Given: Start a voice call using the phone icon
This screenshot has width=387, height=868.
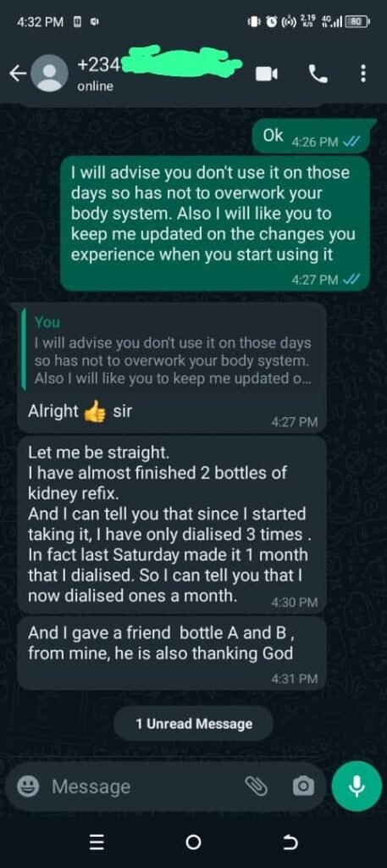Looking at the screenshot, I should (x=318, y=74).
